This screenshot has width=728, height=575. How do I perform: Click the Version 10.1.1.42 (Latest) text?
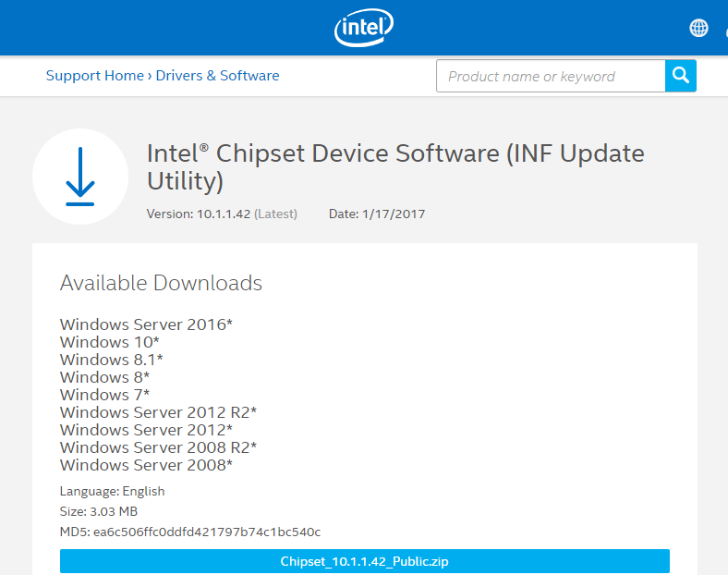[x=222, y=214]
